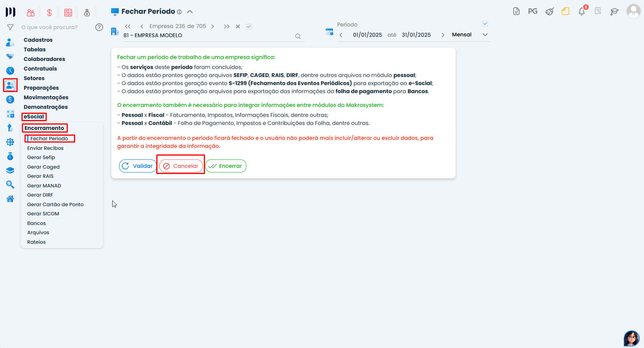The image size is (644, 348).
Task: Select Gerar Sefip submenu item
Action: [41, 157]
